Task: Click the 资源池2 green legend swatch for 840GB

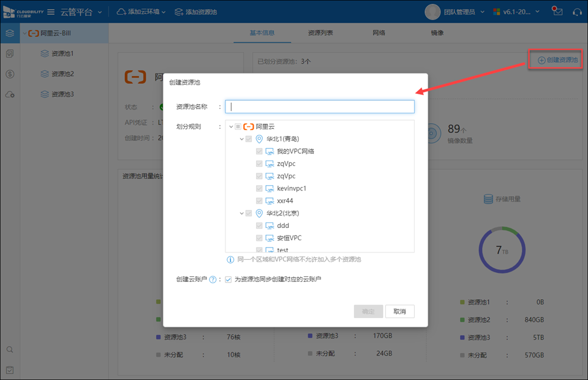Action: coord(462,320)
